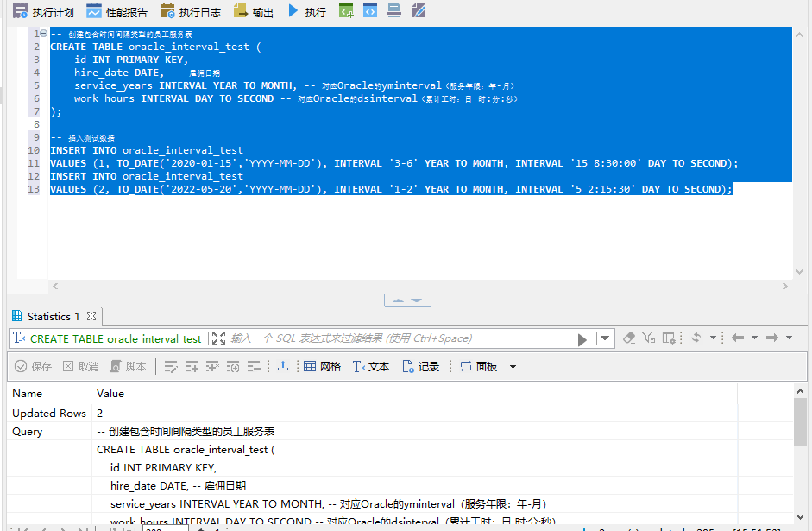Close the Statistics 1 tab
This screenshot has height=531, width=812.
[91, 316]
